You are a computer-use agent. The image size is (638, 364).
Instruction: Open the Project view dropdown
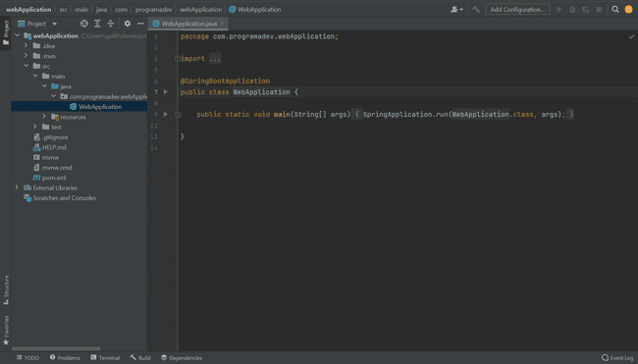37,24
